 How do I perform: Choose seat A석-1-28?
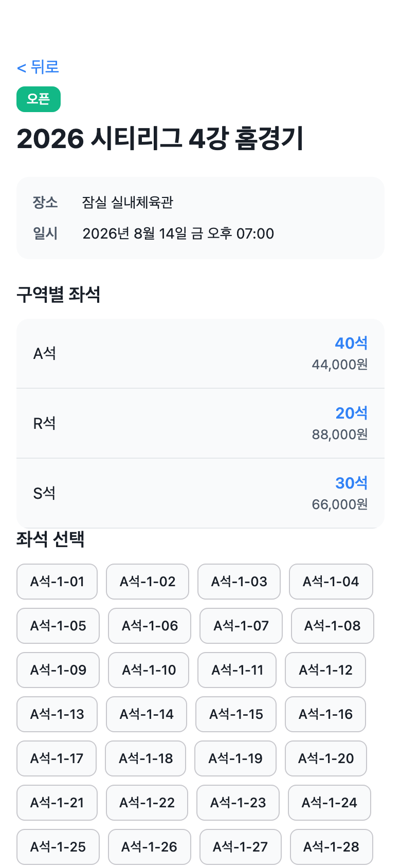[x=332, y=847]
